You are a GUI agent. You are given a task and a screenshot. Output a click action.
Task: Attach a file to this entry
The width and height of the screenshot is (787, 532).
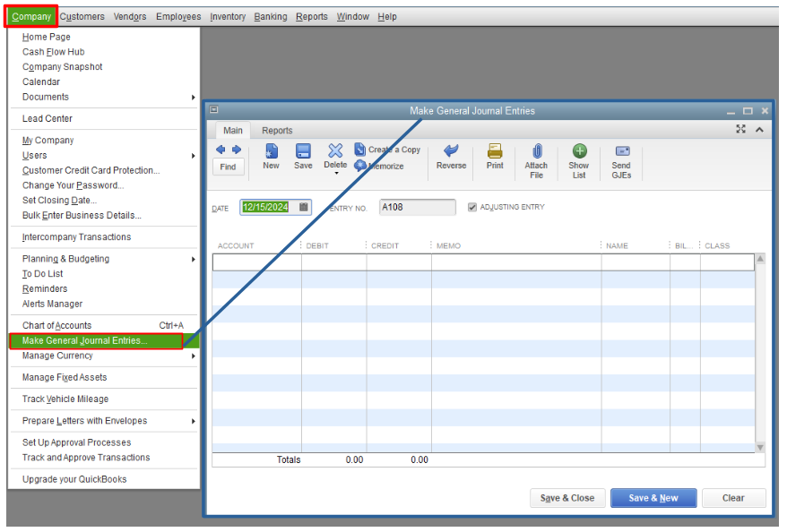coord(536,159)
